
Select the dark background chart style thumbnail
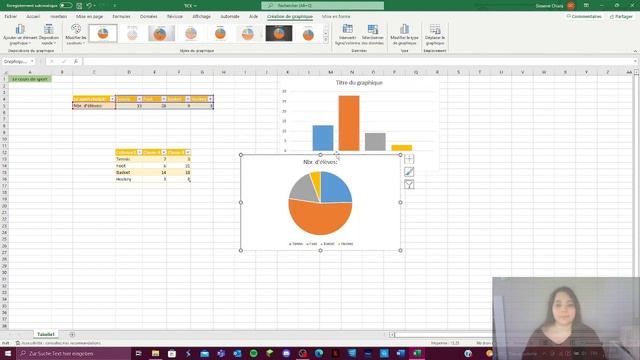tap(279, 33)
